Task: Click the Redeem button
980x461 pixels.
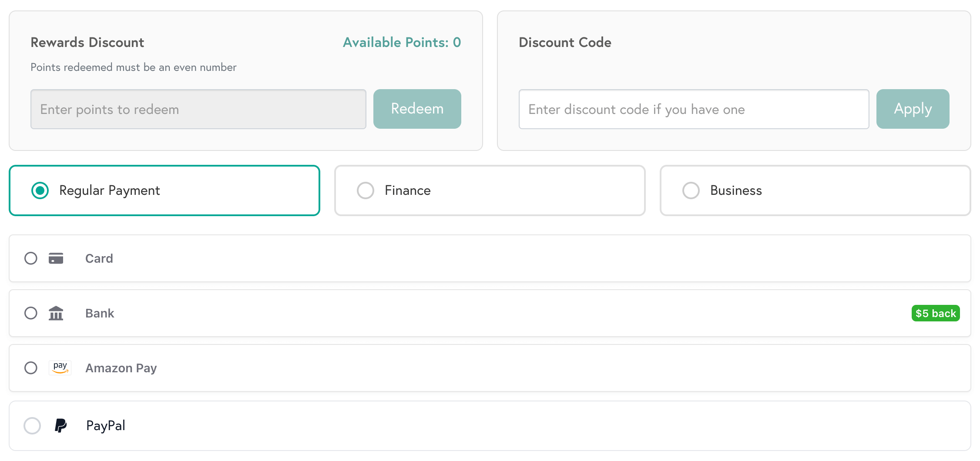Action: (416, 109)
